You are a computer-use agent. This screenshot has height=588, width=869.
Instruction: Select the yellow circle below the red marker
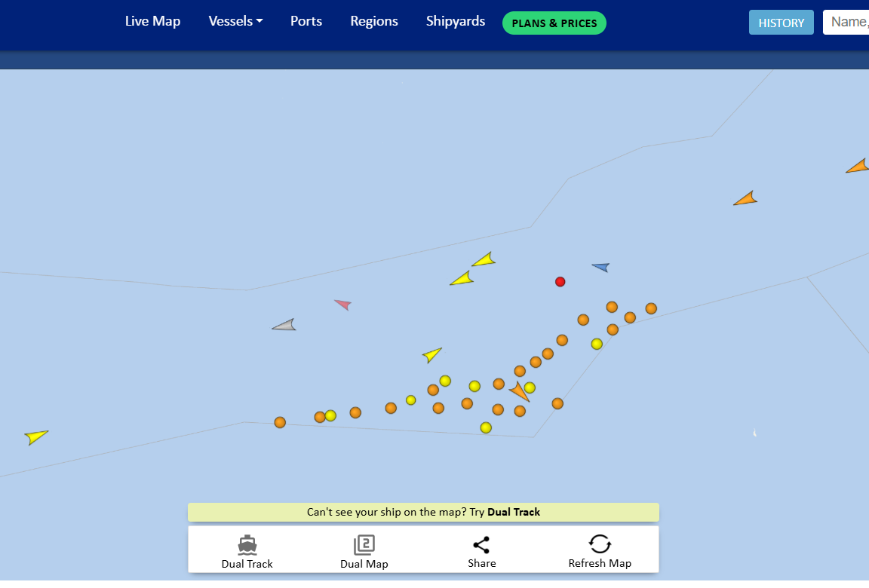click(597, 344)
